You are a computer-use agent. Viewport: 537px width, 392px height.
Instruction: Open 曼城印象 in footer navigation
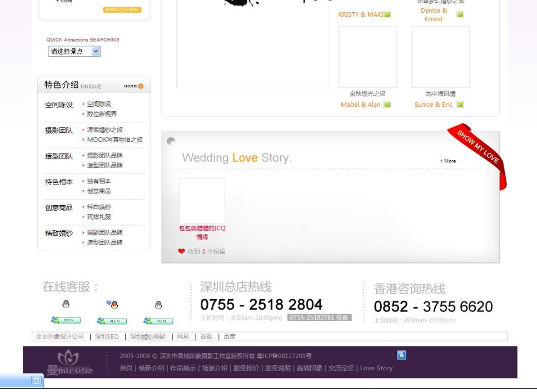click(310, 368)
